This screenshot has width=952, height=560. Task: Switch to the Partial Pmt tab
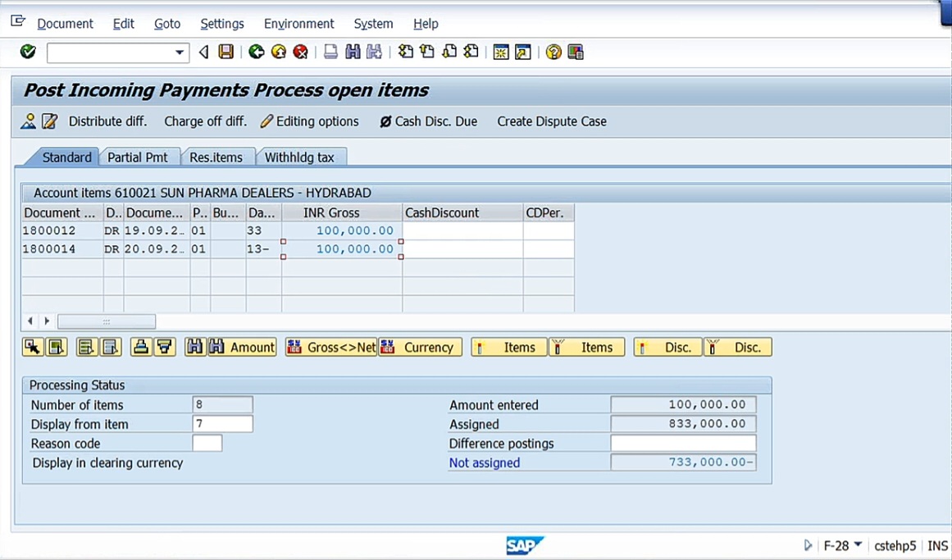(138, 157)
